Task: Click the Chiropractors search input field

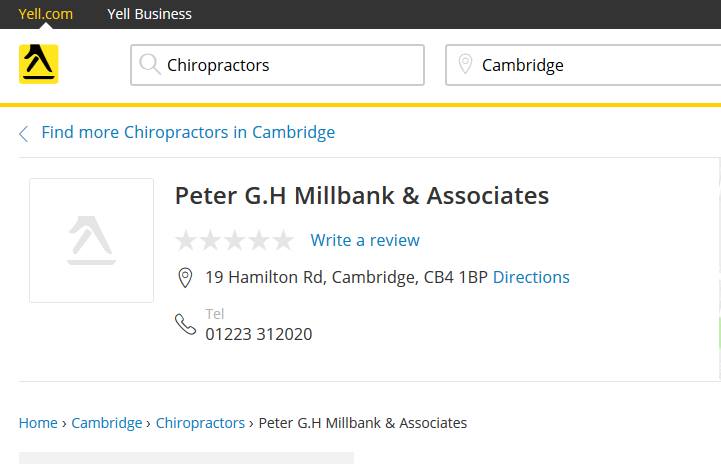Action: (290, 65)
